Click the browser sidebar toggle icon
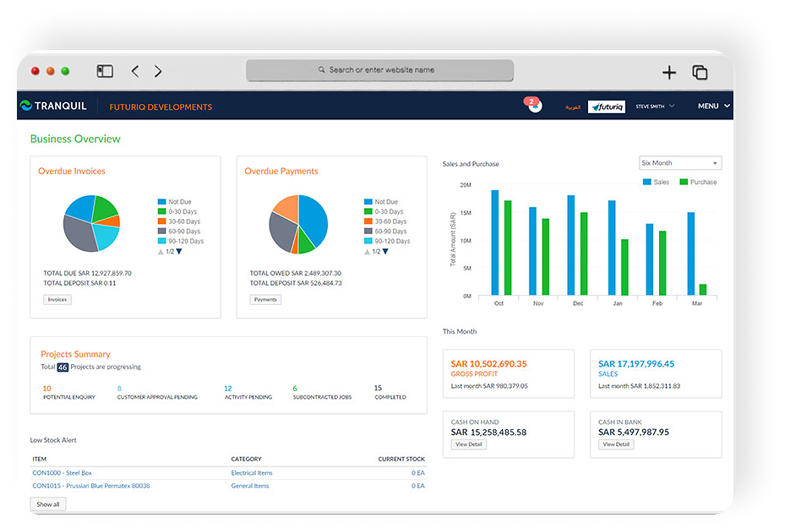Viewport: 786px width, 532px height. point(105,71)
